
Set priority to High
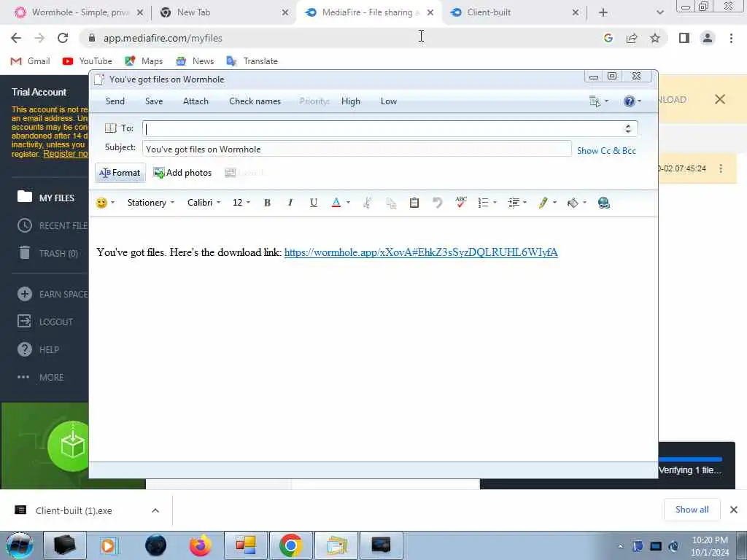351,101
